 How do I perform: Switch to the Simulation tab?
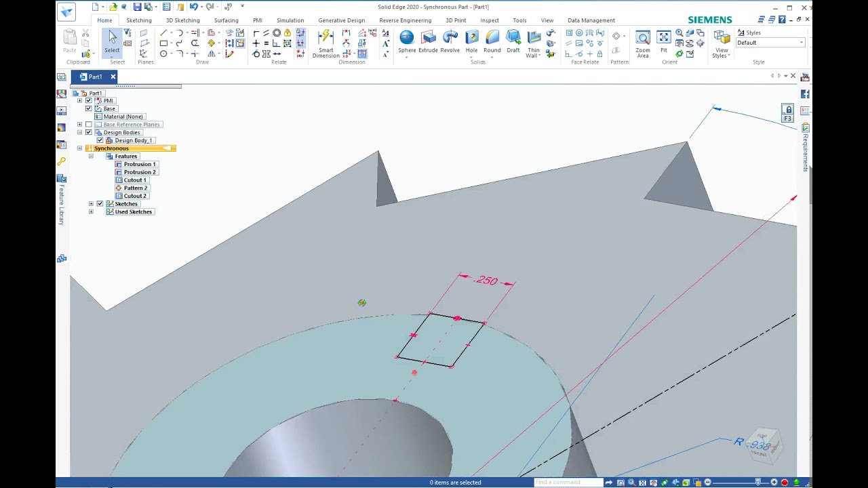[x=290, y=20]
